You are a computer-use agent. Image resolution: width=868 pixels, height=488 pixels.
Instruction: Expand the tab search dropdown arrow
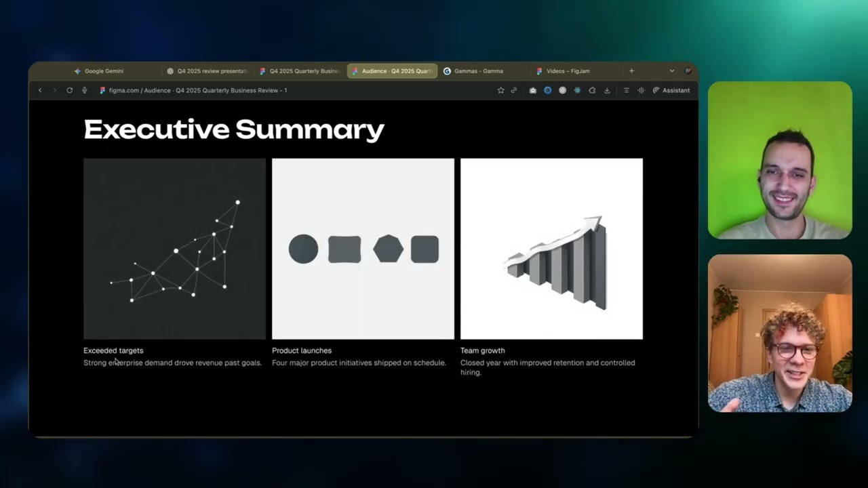[x=672, y=70]
